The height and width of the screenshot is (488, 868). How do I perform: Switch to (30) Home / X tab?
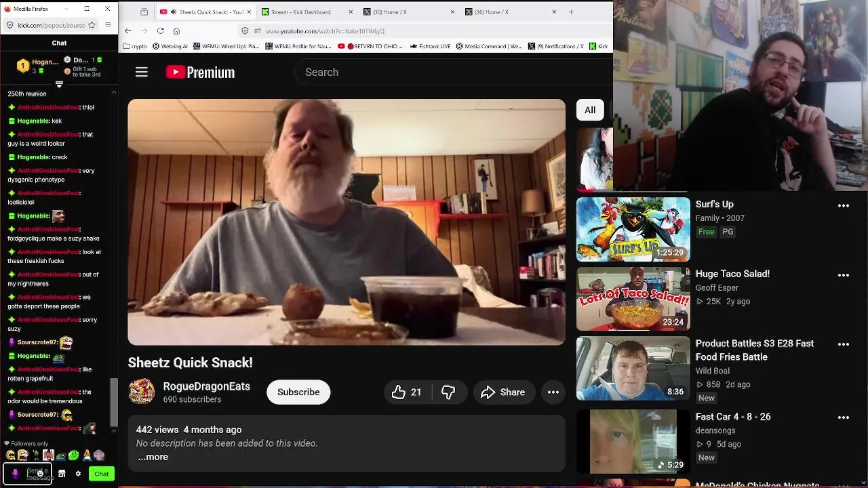[409, 12]
